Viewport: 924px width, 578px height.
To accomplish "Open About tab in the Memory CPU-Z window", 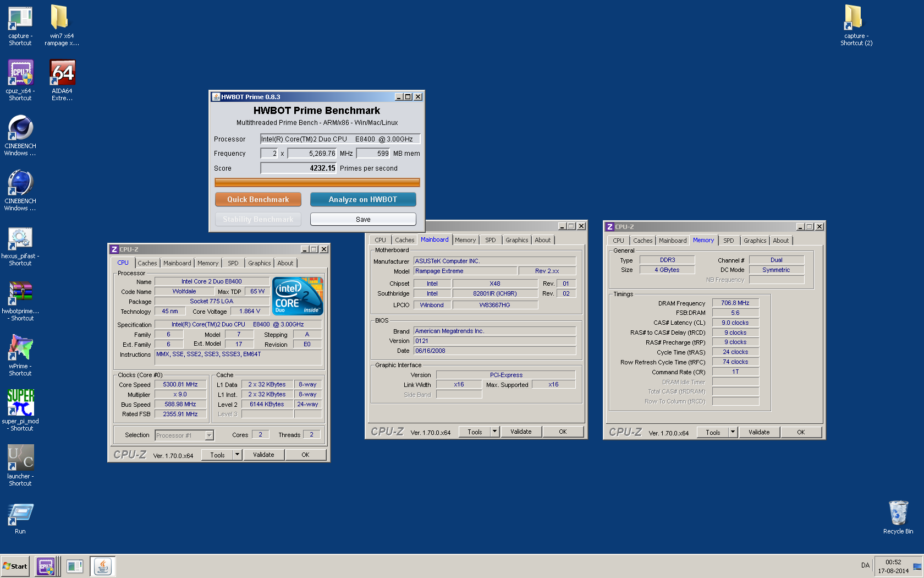I will click(x=781, y=241).
